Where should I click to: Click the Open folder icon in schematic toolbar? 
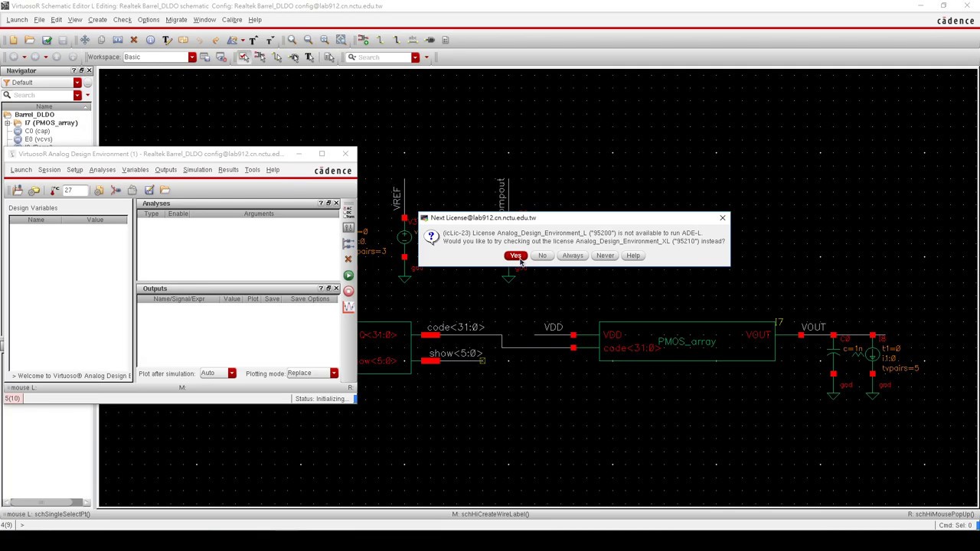pyautogui.click(x=29, y=40)
